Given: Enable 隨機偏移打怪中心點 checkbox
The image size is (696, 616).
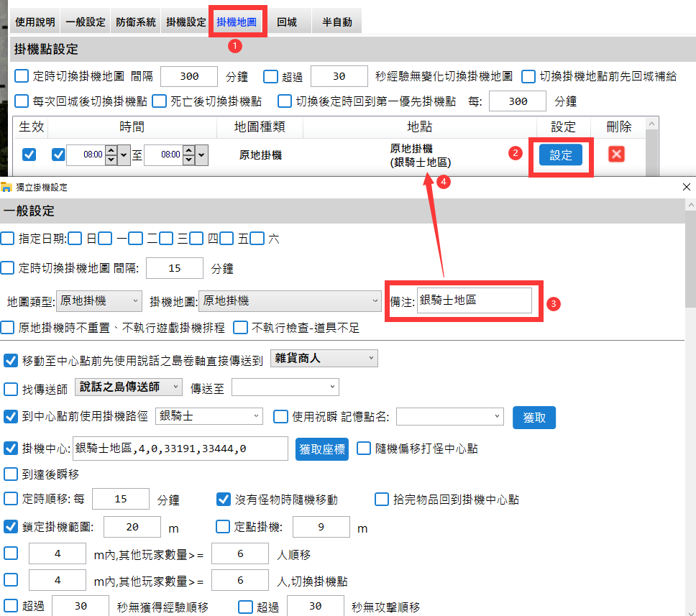Looking at the screenshot, I should coord(363,449).
